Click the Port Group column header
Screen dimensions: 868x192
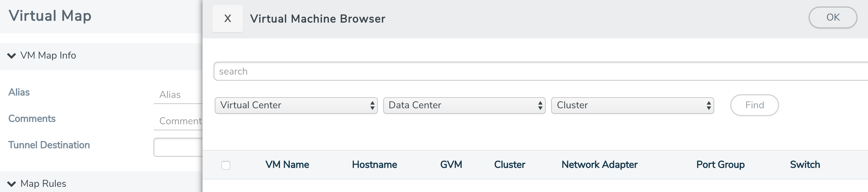click(720, 165)
